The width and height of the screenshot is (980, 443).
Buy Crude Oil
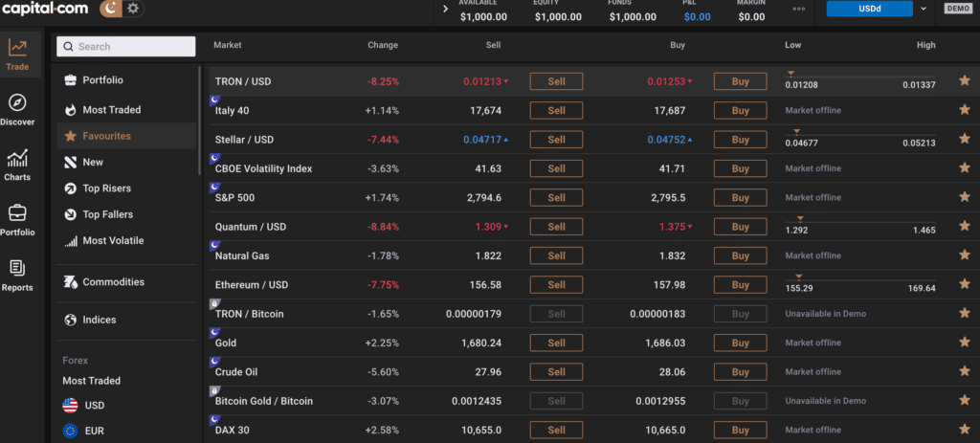click(x=740, y=372)
